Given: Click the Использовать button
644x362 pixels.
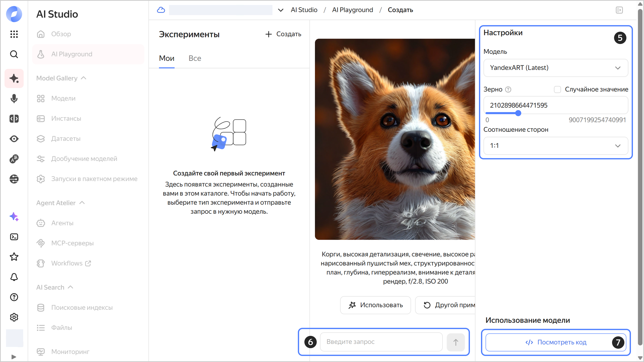Looking at the screenshot, I should 375,305.
